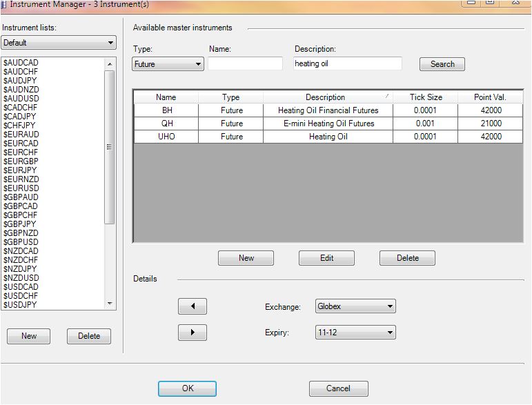Open the Type dropdown showing Future

[x=168, y=63]
